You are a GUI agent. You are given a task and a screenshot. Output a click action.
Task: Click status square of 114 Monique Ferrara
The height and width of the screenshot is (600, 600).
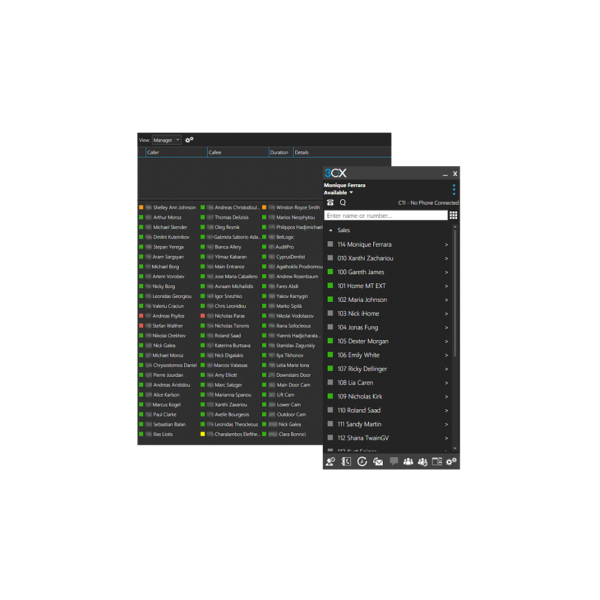tap(330, 244)
